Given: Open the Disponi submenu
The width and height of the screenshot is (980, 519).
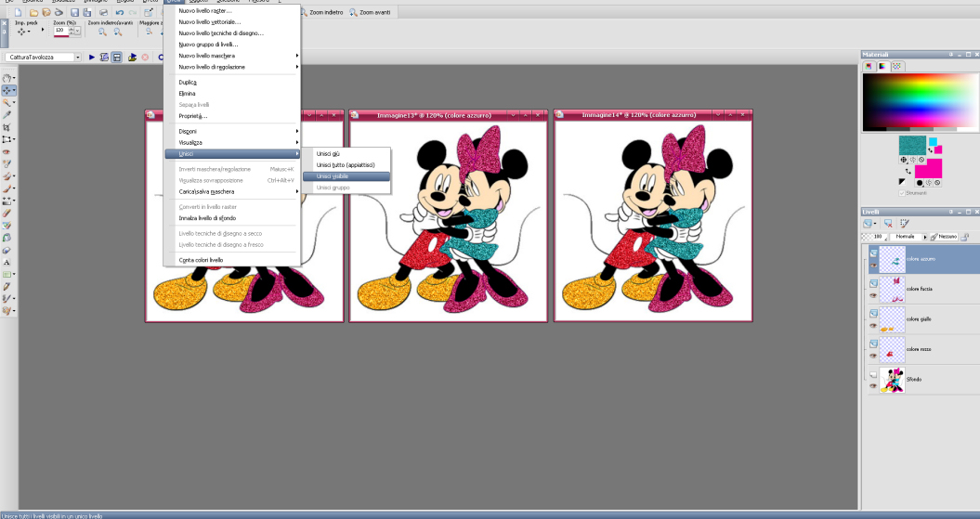Looking at the screenshot, I should coord(232,131).
